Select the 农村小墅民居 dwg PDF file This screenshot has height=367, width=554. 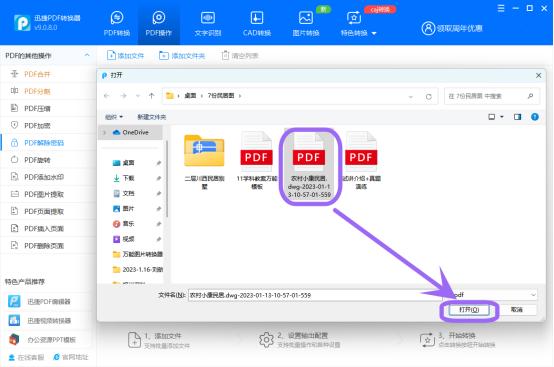pyautogui.click(x=309, y=165)
